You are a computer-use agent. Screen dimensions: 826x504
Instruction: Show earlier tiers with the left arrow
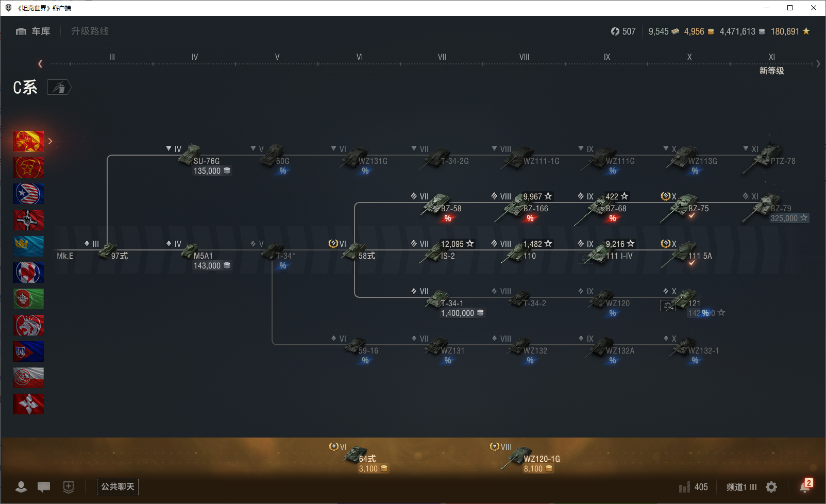coord(40,64)
